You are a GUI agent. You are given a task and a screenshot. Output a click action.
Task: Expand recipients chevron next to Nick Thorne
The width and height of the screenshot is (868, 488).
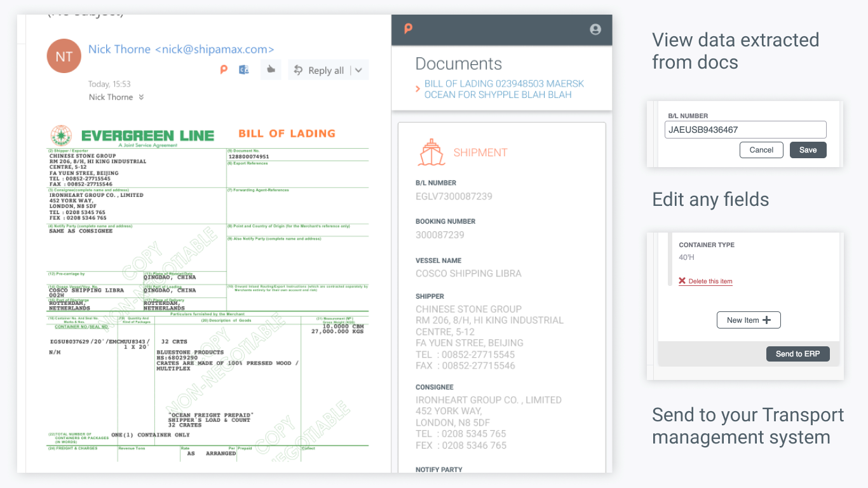141,97
